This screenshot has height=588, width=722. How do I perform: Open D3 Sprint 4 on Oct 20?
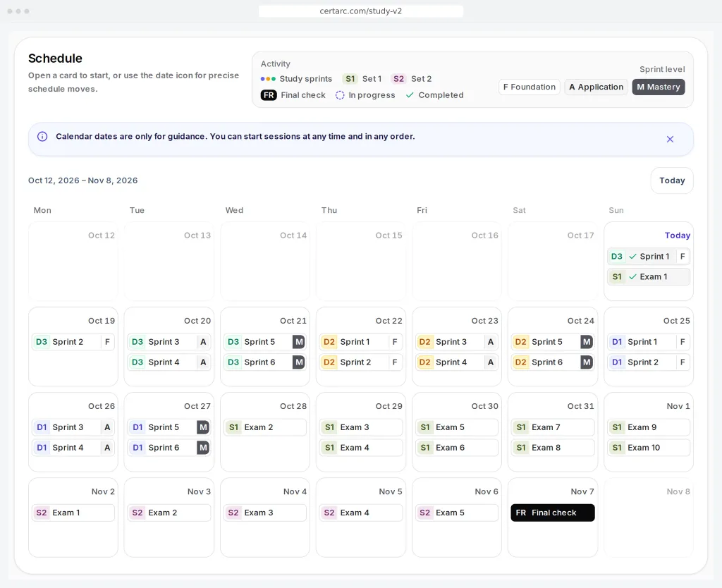point(169,362)
